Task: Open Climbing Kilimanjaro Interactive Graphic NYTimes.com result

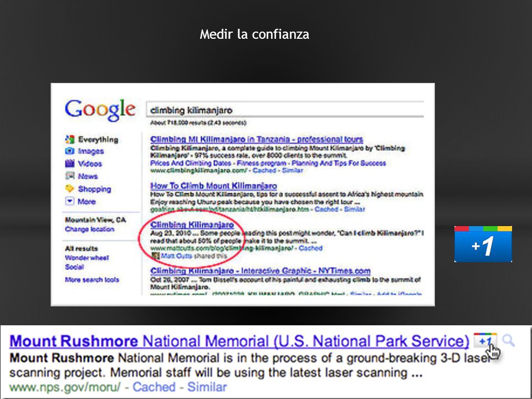Action: [x=260, y=271]
